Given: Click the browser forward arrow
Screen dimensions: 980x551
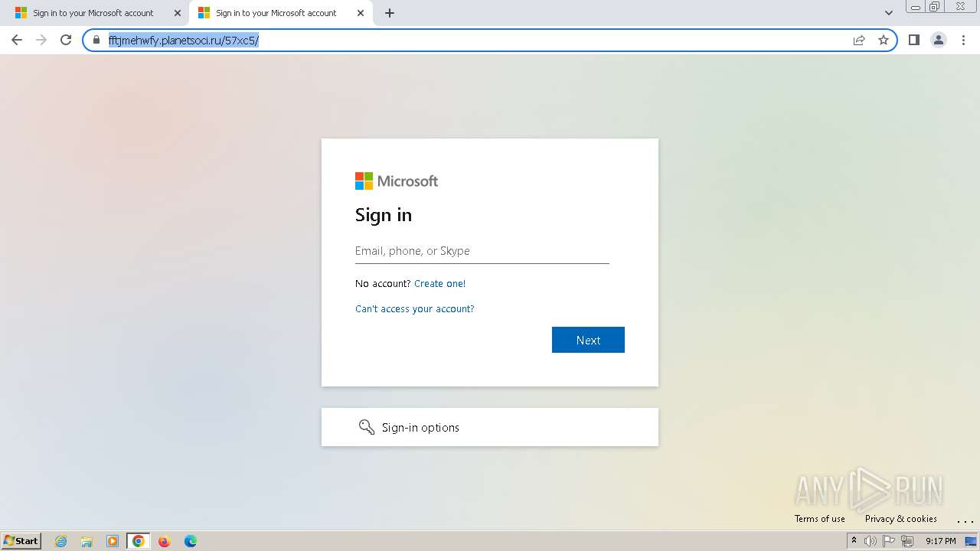Looking at the screenshot, I should (x=41, y=40).
